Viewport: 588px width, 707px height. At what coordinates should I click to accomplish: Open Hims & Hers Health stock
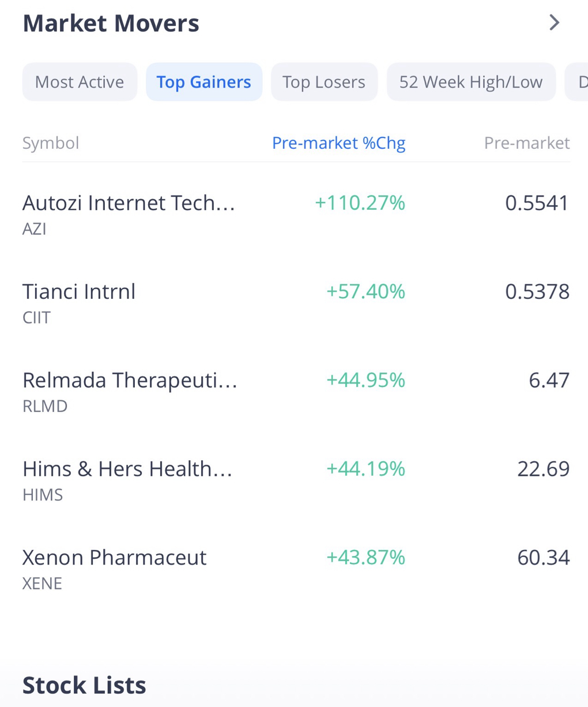coord(296,480)
